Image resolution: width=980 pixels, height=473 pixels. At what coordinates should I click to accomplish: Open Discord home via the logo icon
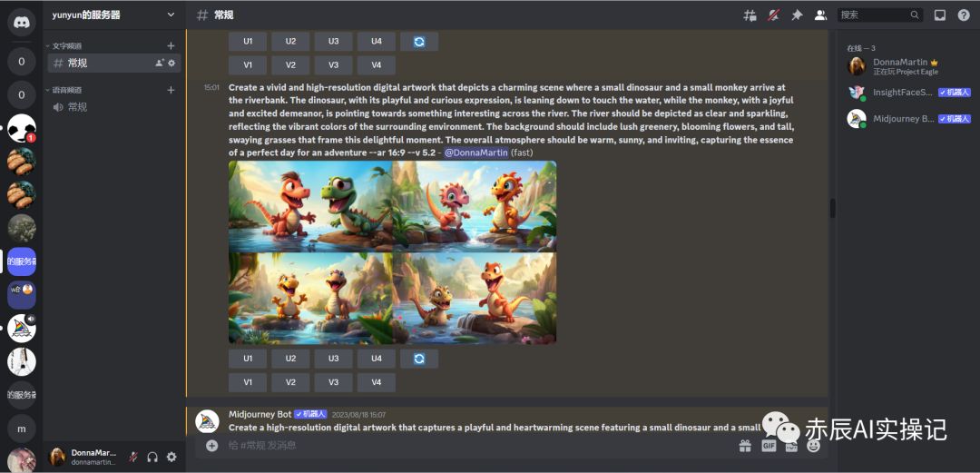[21, 23]
